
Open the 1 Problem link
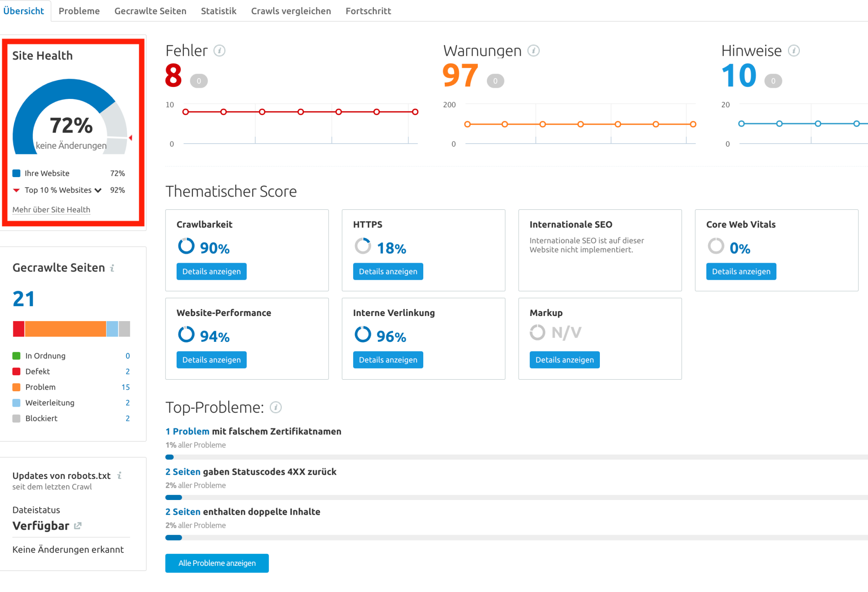pos(187,431)
